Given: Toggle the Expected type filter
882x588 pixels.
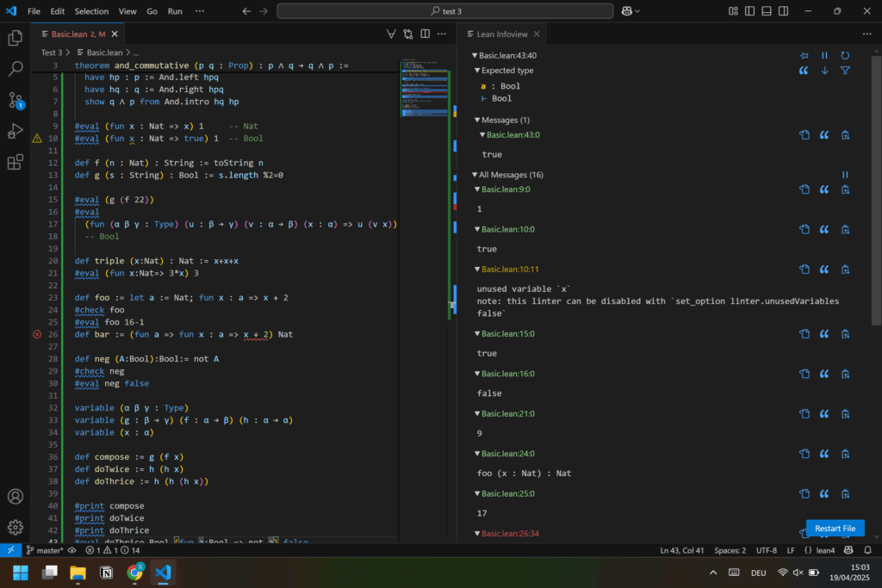Looking at the screenshot, I should point(845,71).
